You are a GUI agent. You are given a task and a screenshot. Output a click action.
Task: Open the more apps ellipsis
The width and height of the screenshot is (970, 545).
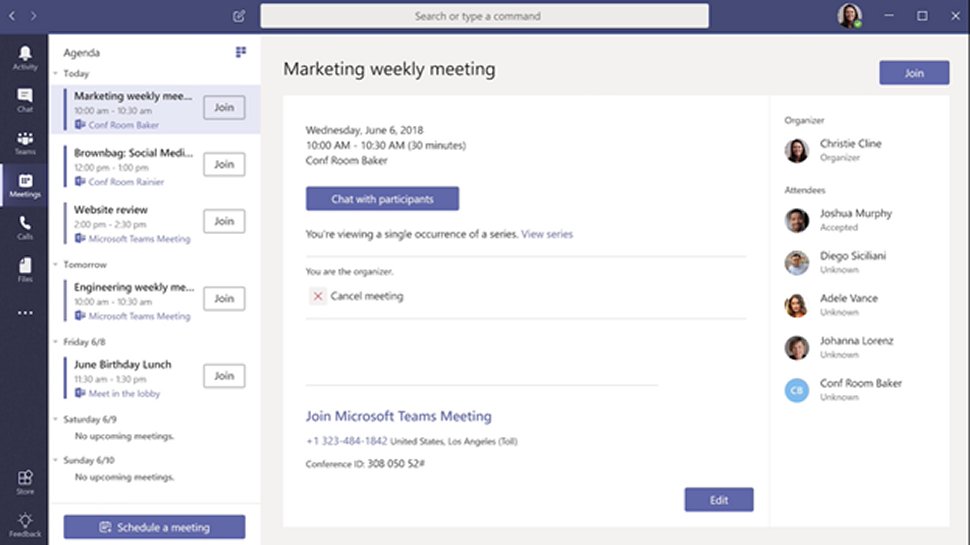(x=25, y=313)
